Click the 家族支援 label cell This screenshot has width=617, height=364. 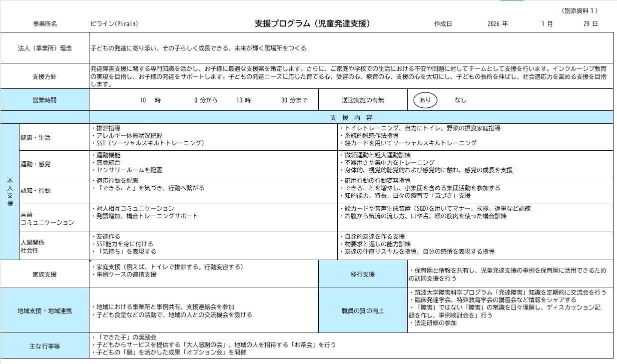coord(45,274)
